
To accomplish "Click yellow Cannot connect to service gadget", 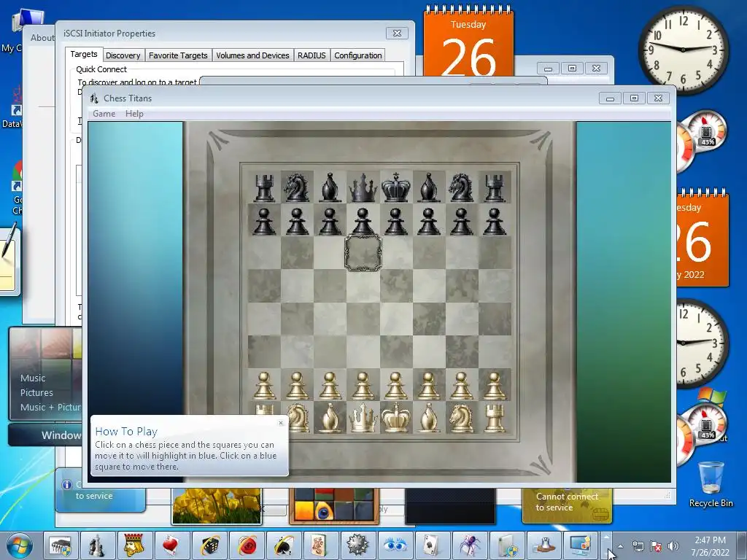I will (567, 505).
